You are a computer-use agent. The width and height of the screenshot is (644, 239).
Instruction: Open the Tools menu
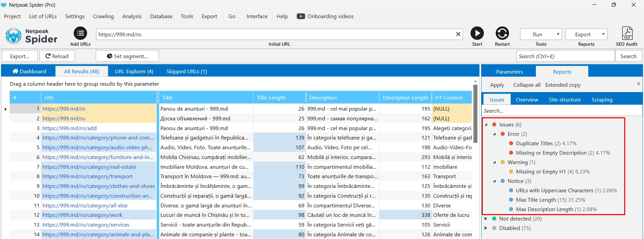coord(187,16)
